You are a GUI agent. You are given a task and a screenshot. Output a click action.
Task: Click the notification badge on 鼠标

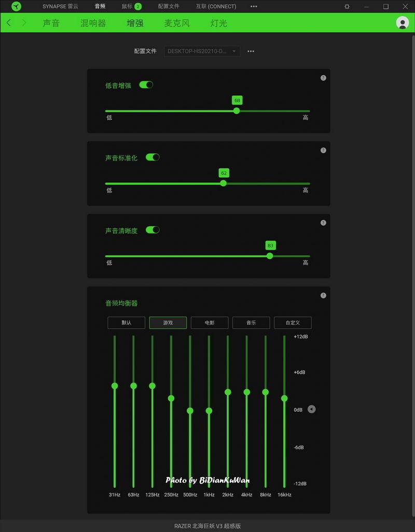[138, 6]
